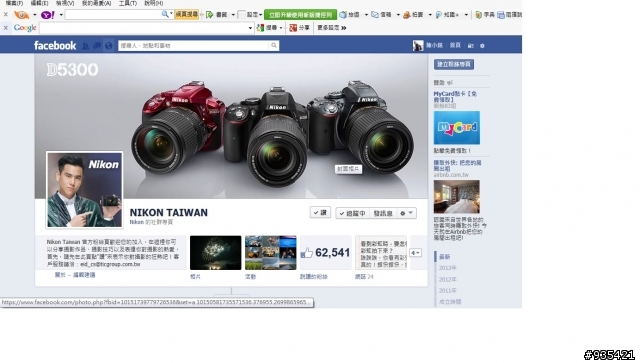640x363 pixels.
Task: Click the 書籤 bookmark toolbar icon
Action: (210, 15)
